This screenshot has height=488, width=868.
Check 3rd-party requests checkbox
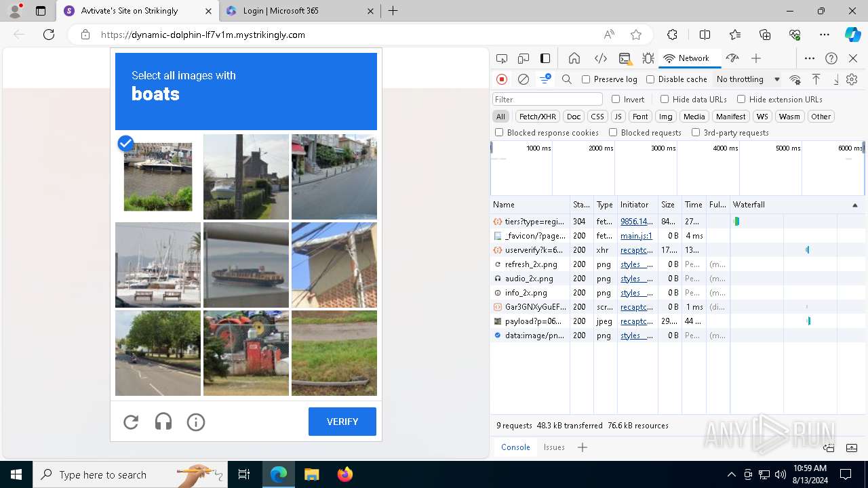click(x=696, y=133)
